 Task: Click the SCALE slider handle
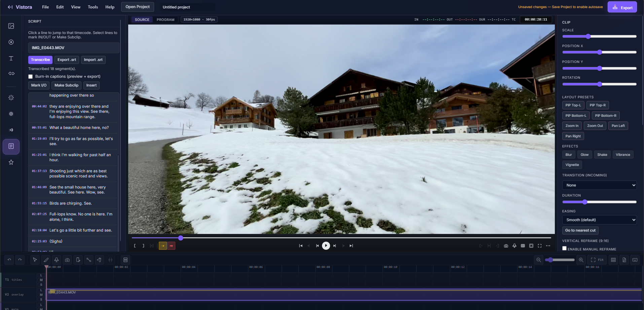(x=588, y=36)
